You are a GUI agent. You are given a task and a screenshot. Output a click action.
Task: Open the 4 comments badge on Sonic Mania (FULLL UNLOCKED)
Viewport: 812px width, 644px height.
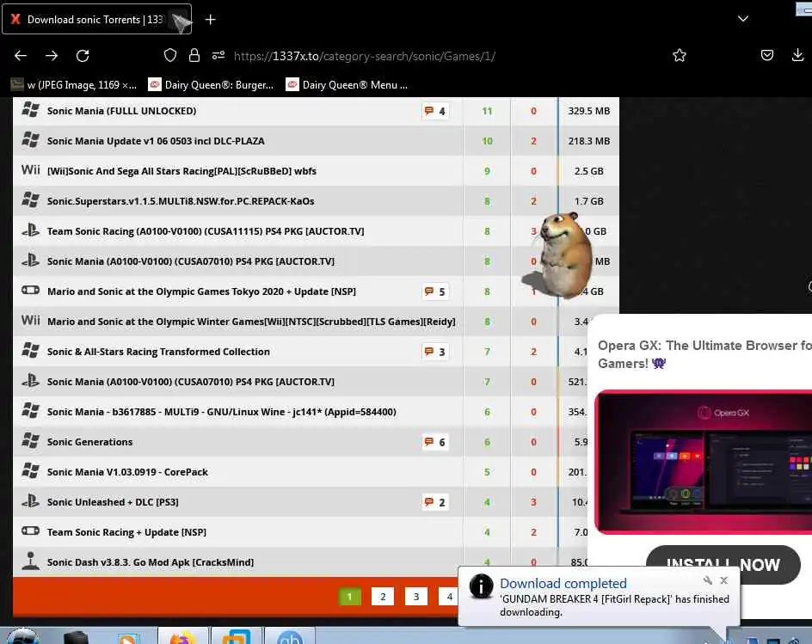[x=435, y=111]
